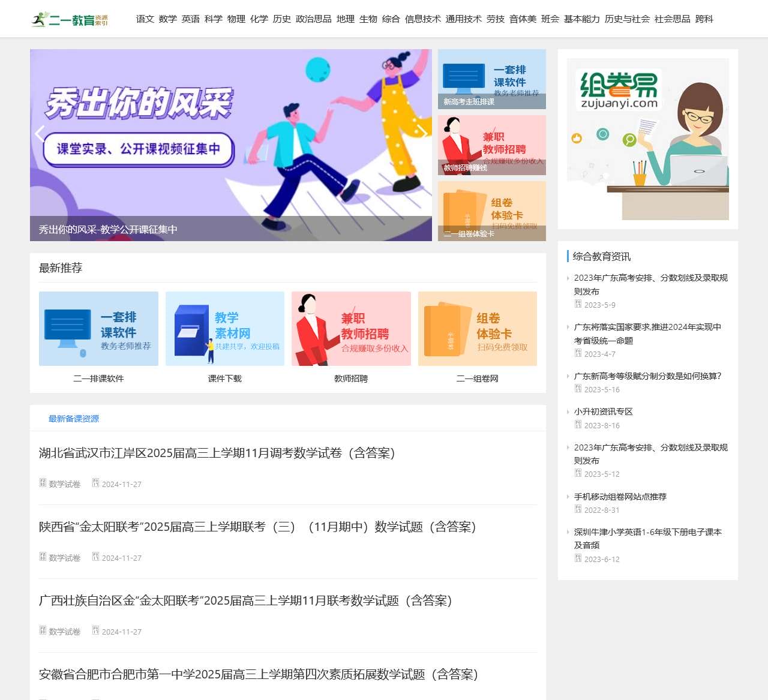Select 科学 in the top navigation
This screenshot has width=768, height=700.
click(x=214, y=19)
